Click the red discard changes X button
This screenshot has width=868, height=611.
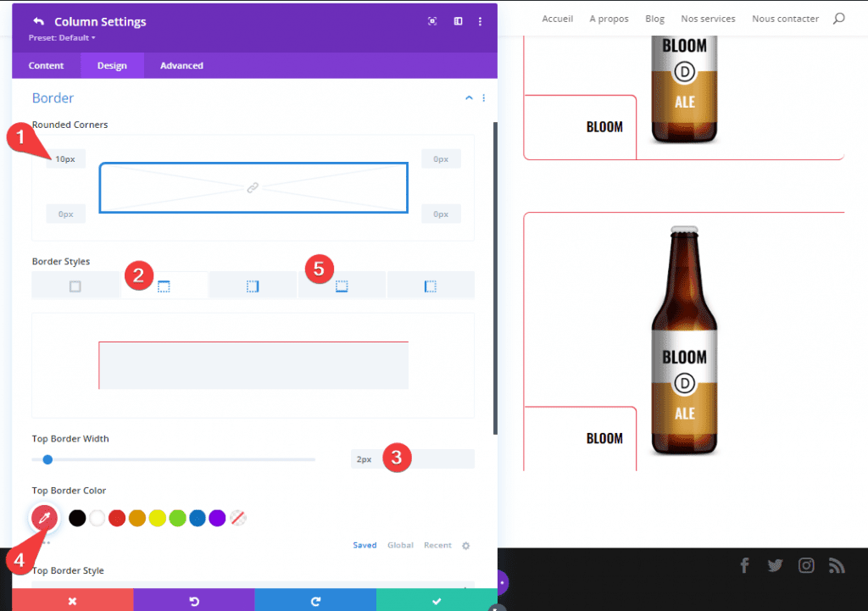click(x=73, y=600)
